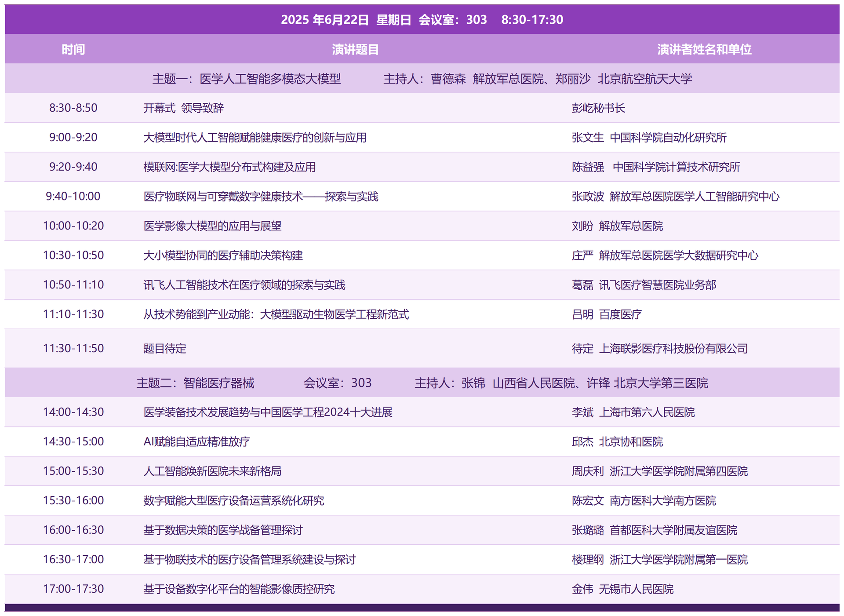The image size is (844, 616).
Task: Select title '医学装备技术发展趋势与中国医学工程2024十大进展'
Action: [x=268, y=412]
